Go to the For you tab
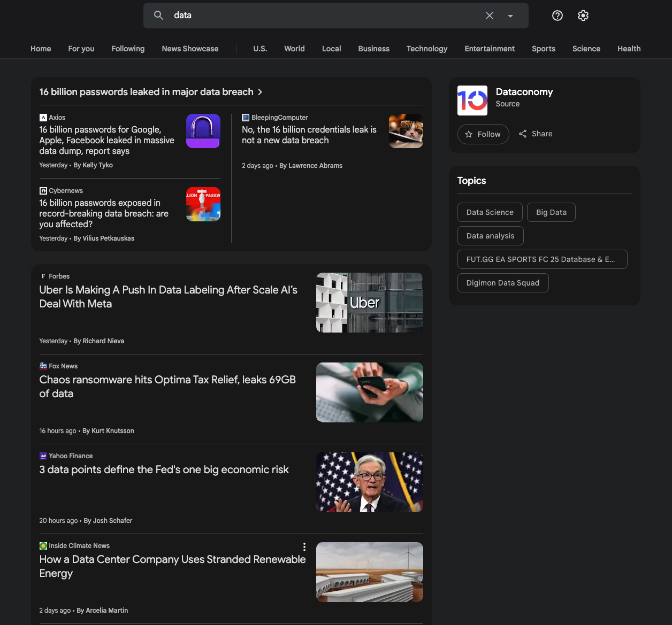Image resolution: width=672 pixels, height=625 pixels. point(81,49)
